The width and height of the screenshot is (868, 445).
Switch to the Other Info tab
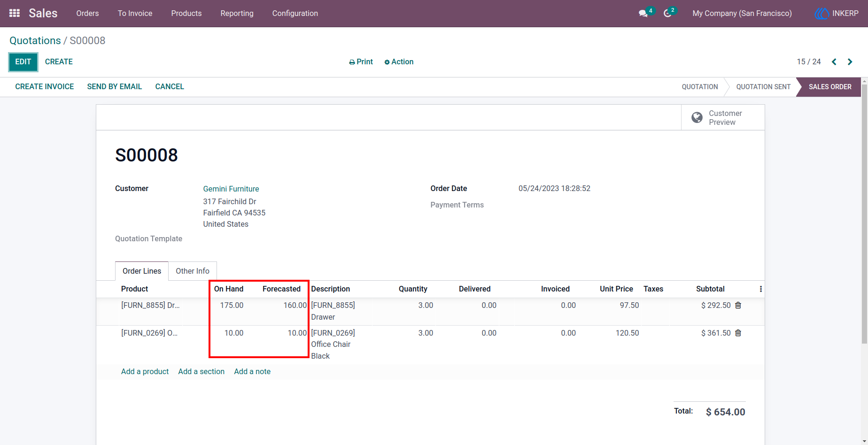pyautogui.click(x=193, y=271)
